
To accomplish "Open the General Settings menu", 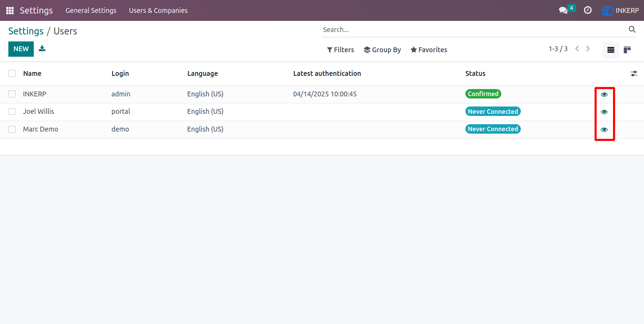I will (x=91, y=10).
